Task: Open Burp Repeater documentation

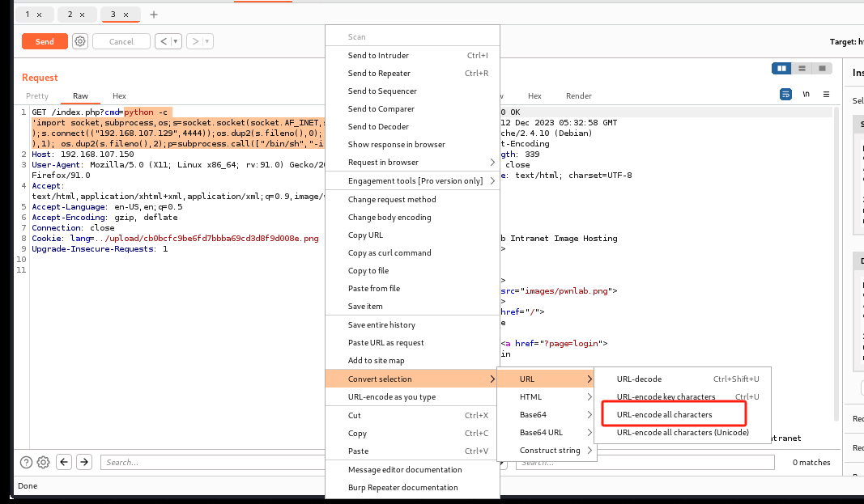Action: (x=413, y=488)
